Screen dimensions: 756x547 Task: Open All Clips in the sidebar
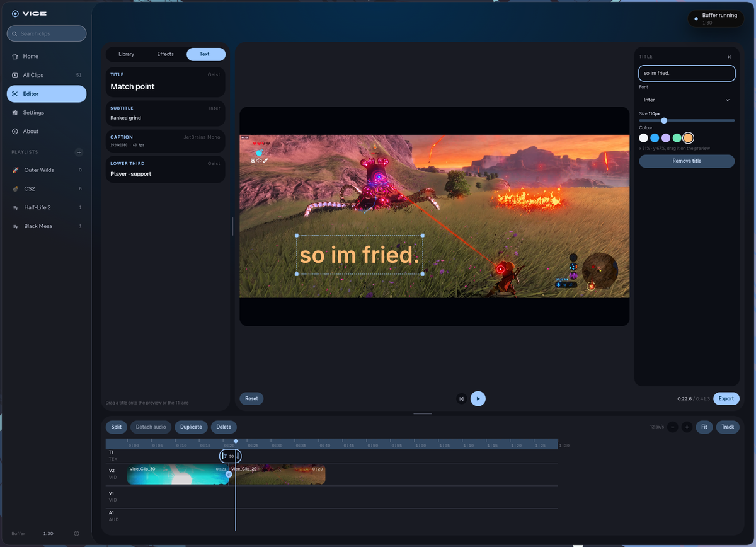pos(47,75)
